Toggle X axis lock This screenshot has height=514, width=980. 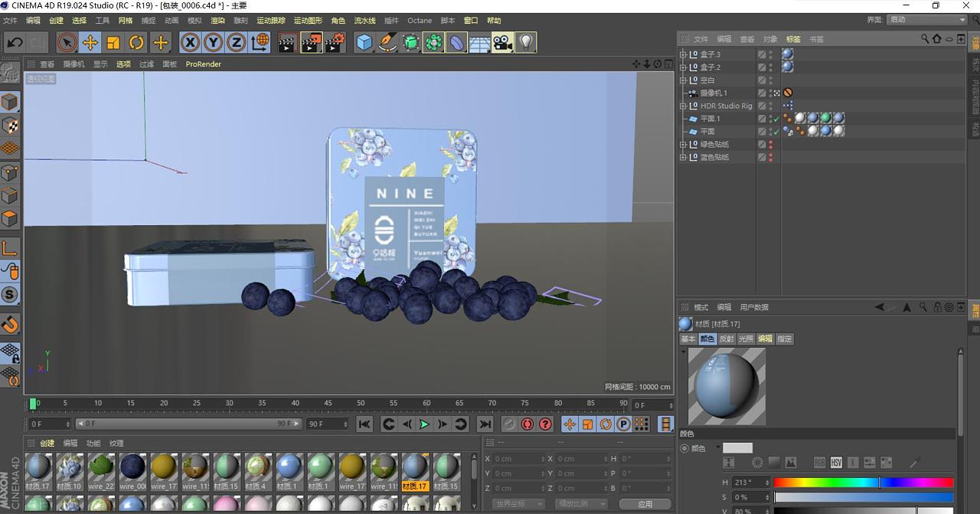[x=190, y=43]
